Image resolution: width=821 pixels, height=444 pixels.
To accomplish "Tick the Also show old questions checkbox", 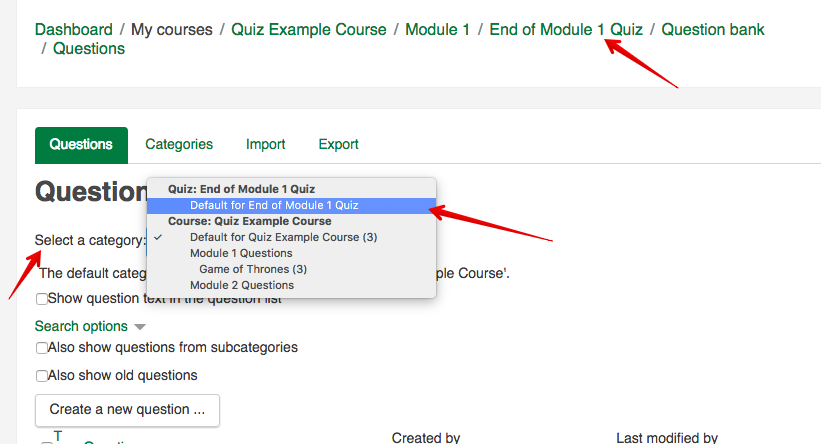I will point(41,376).
